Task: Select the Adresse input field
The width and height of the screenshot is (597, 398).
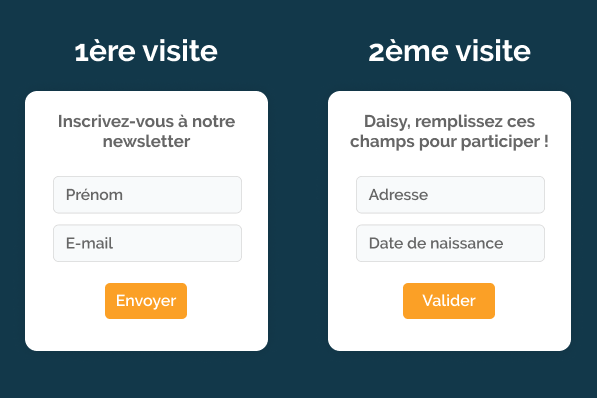Action: pos(450,195)
